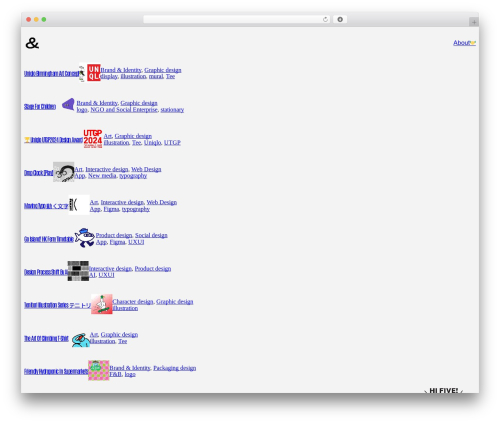The image size is (500, 423).
Task: Open the UTGP 2024 red logo image
Action: [93, 139]
